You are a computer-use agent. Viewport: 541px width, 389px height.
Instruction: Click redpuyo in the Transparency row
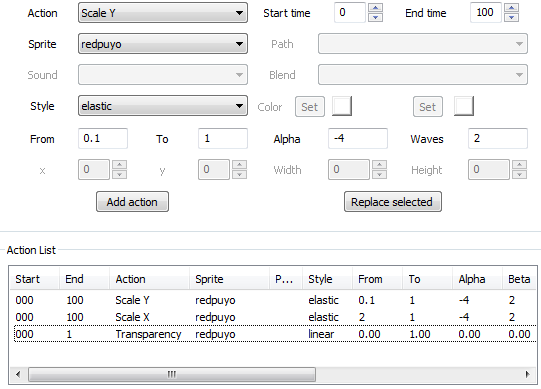[x=215, y=334]
